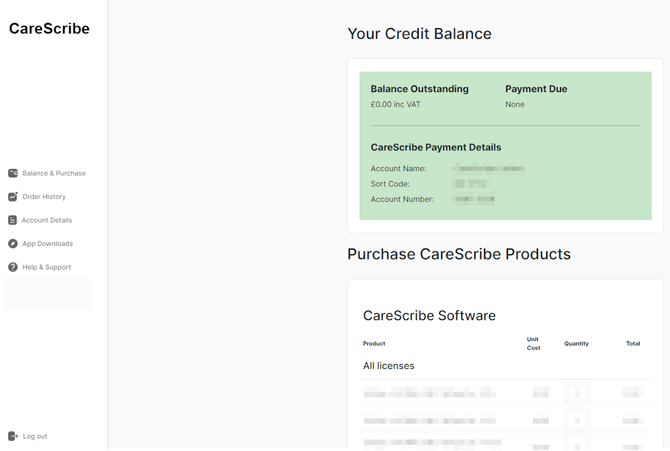Click quantity field of first license row
Viewport: 670px width, 451px height.
[x=577, y=393]
